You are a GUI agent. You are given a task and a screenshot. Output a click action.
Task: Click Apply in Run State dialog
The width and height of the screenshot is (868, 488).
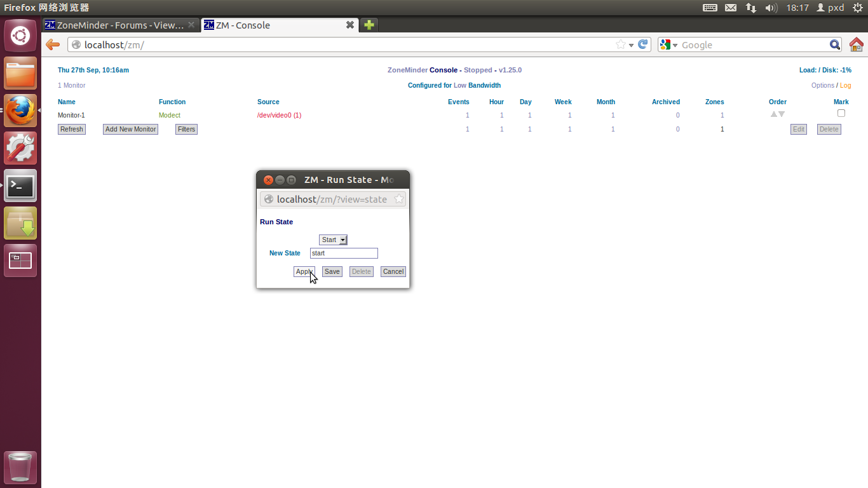click(x=304, y=271)
